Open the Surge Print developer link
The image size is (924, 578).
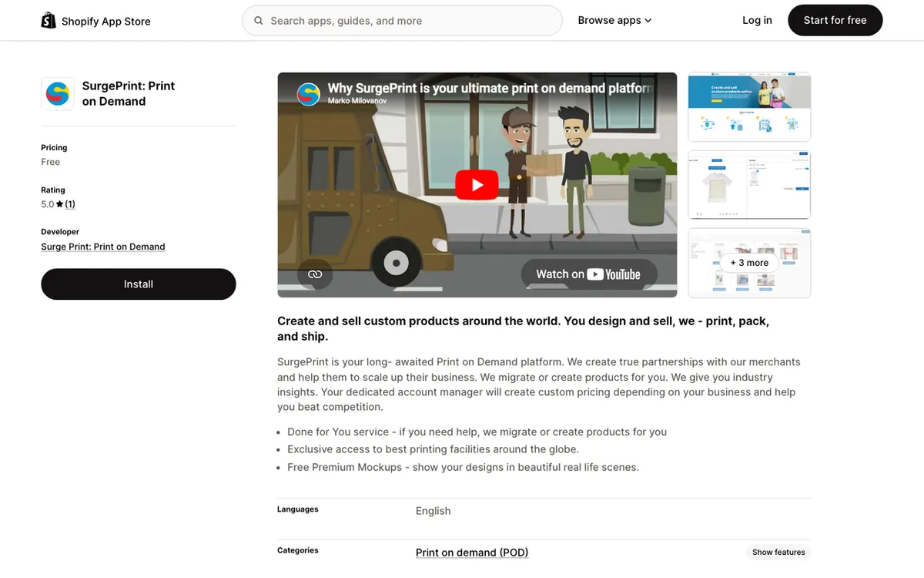coord(103,247)
